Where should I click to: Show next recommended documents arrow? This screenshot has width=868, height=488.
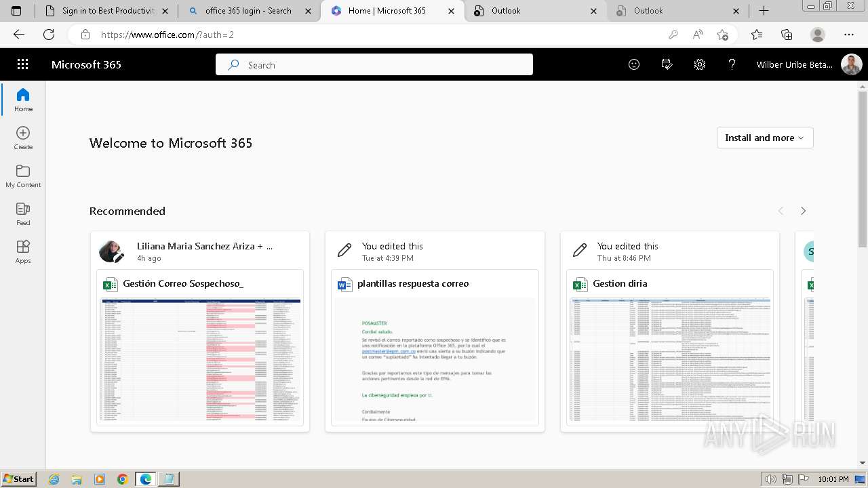(803, 211)
